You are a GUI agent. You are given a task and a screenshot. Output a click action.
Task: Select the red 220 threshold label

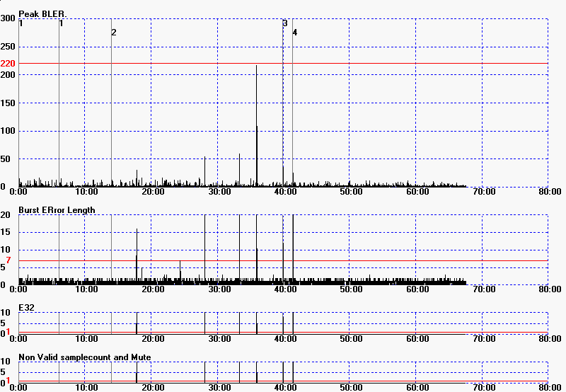click(8, 64)
